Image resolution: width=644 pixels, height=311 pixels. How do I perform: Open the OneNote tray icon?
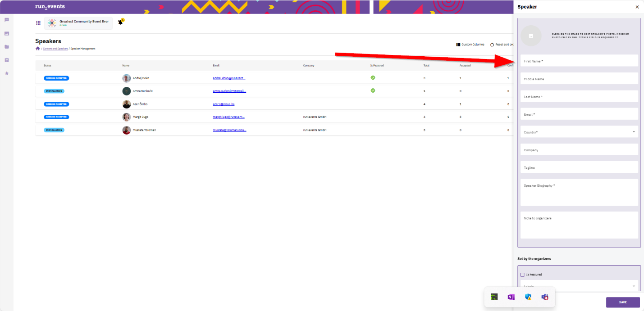[511, 297]
